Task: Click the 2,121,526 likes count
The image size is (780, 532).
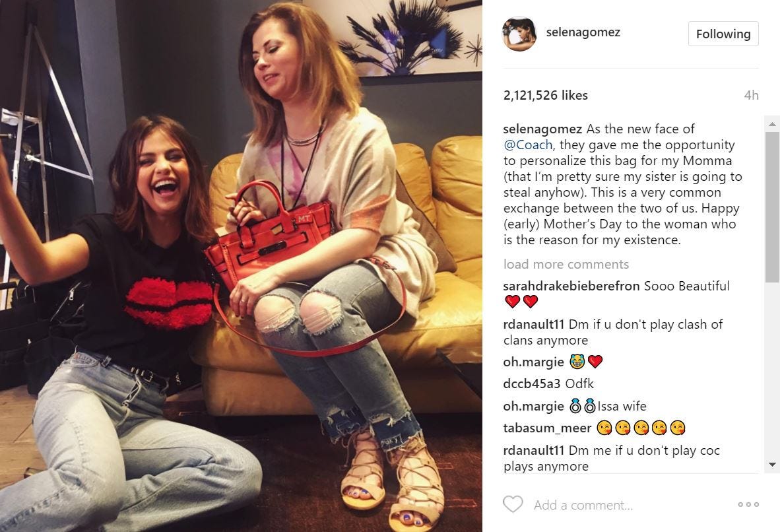Action: click(545, 95)
